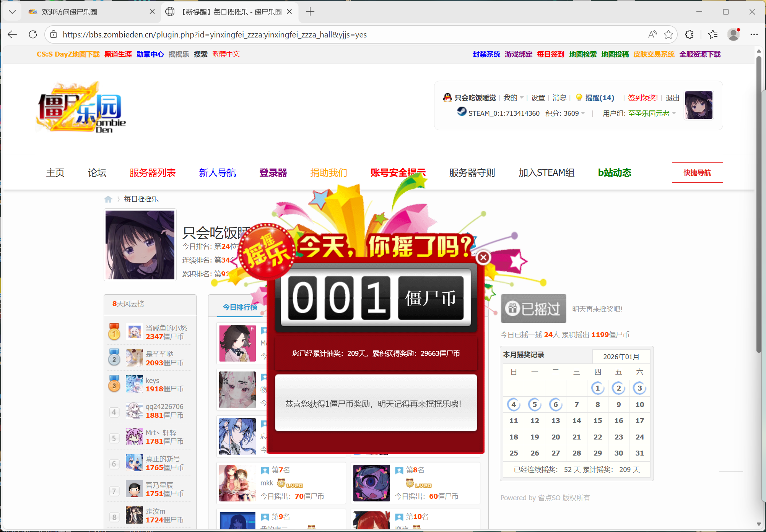Screen dimensions: 766x532
Task: Click the 快捷导航 button
Action: pos(697,173)
